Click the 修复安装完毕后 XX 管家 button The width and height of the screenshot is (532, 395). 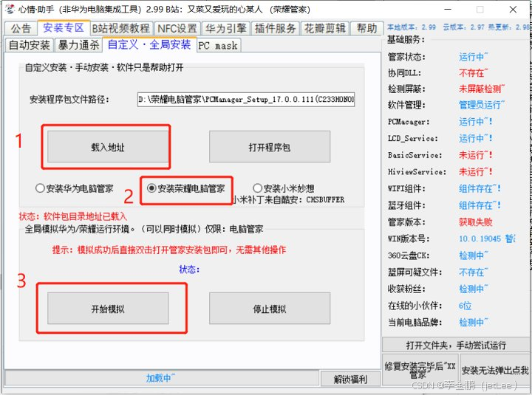pyautogui.click(x=420, y=370)
